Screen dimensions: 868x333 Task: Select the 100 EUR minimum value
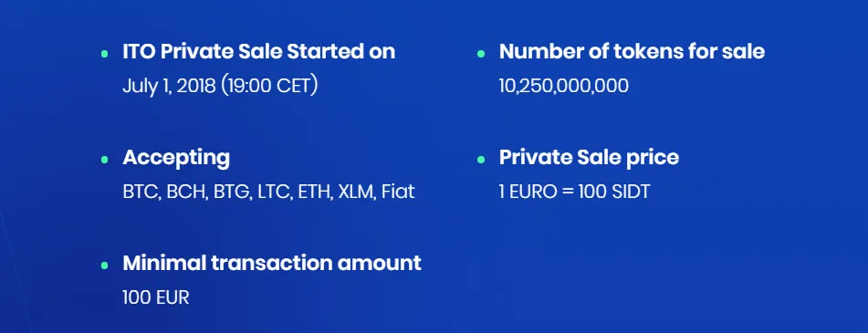(155, 297)
